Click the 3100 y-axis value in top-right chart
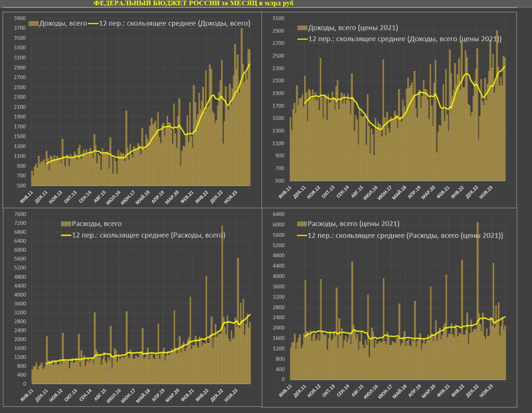 point(278,18)
